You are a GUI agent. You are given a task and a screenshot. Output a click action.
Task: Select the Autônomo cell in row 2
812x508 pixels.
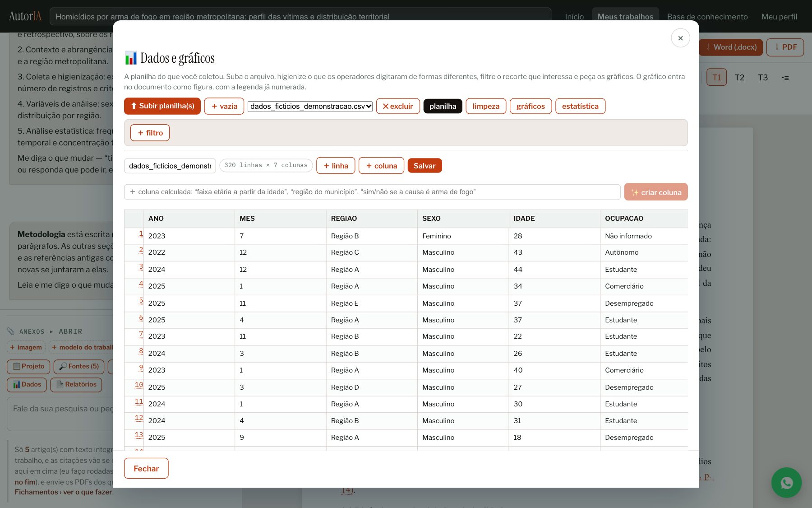coord(644,252)
